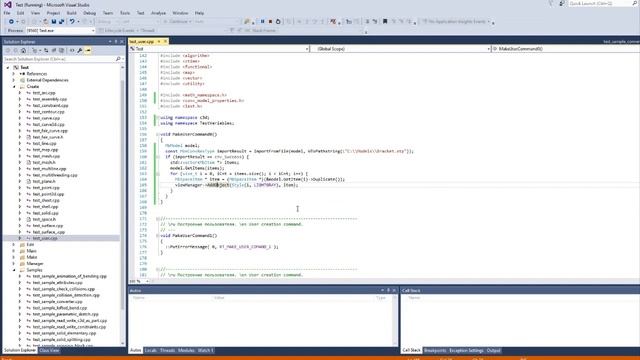Click the Save icon in toolbar

click(x=53, y=22)
